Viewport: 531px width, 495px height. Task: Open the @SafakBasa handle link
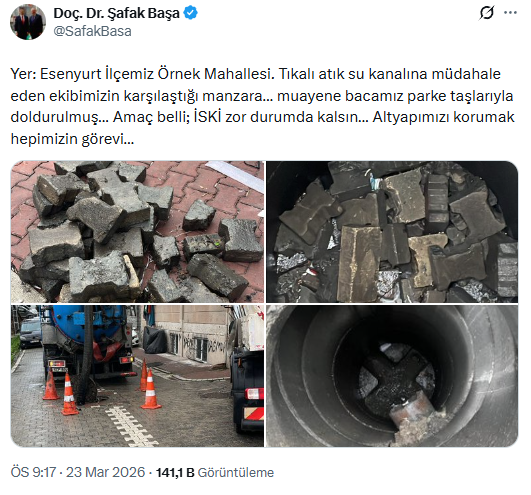[x=92, y=31]
